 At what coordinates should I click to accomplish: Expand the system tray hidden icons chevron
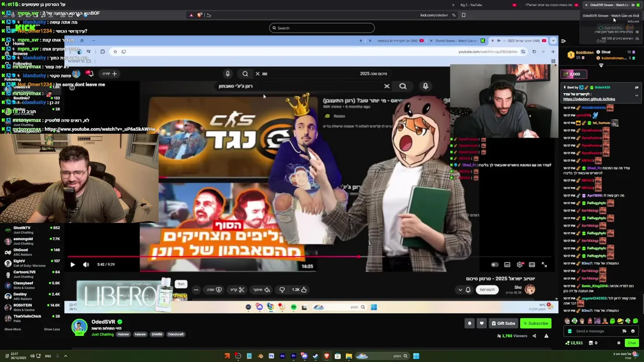click(65, 356)
